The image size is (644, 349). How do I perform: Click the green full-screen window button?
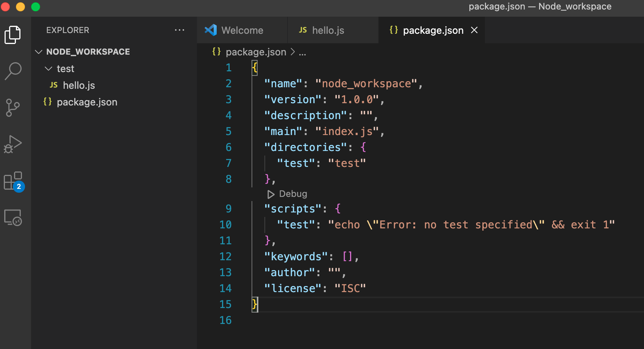click(x=36, y=7)
